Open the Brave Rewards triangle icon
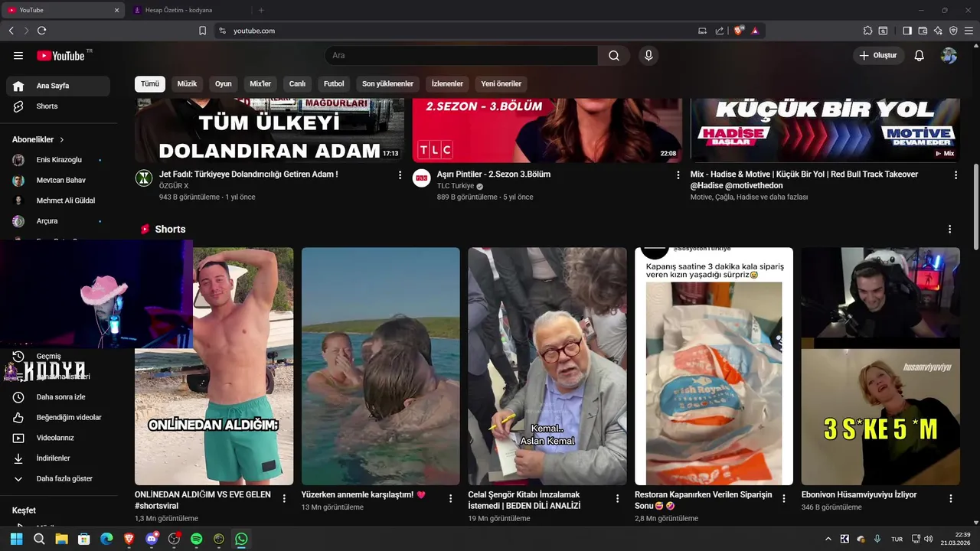Screen dimensions: 980x551 [x=755, y=31]
